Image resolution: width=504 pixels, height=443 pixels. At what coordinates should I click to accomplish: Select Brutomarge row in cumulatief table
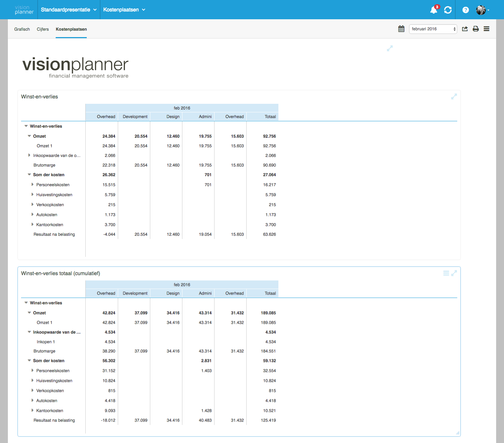click(x=44, y=351)
